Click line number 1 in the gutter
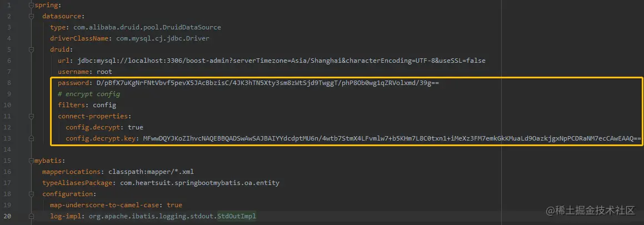The image size is (644, 225). [9, 6]
